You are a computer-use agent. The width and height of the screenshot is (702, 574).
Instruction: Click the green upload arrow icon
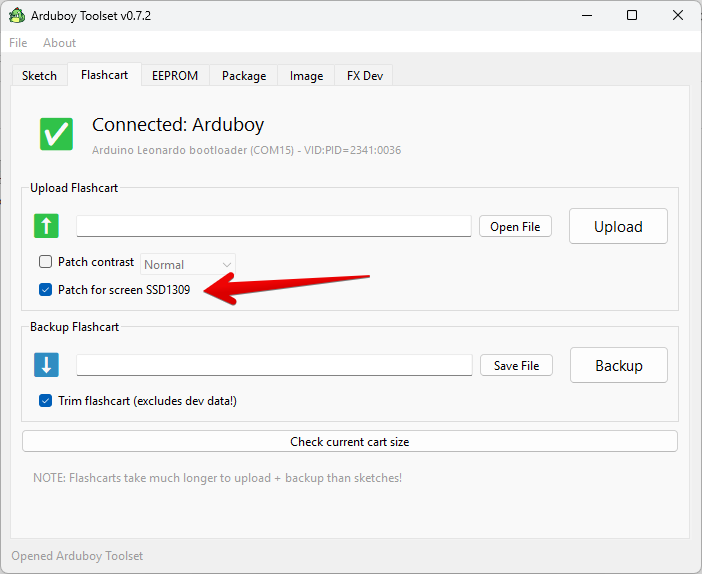click(47, 226)
